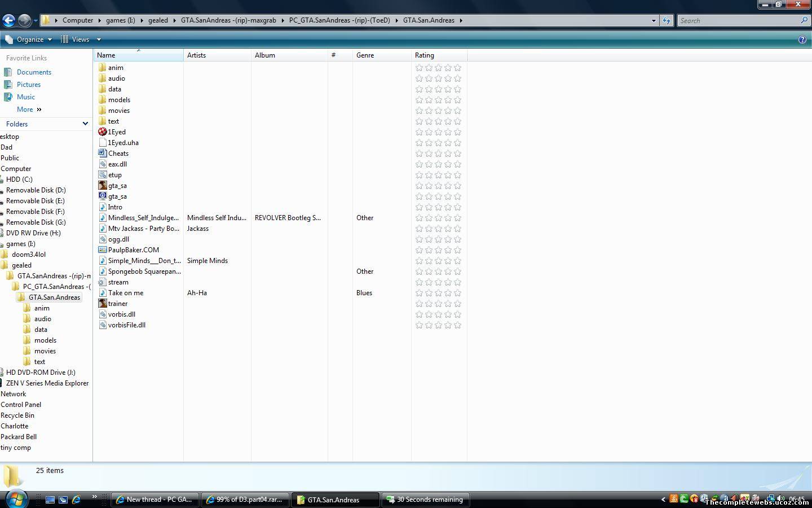Select the Cheats document icon
This screenshot has height=508, width=812.
click(x=103, y=153)
